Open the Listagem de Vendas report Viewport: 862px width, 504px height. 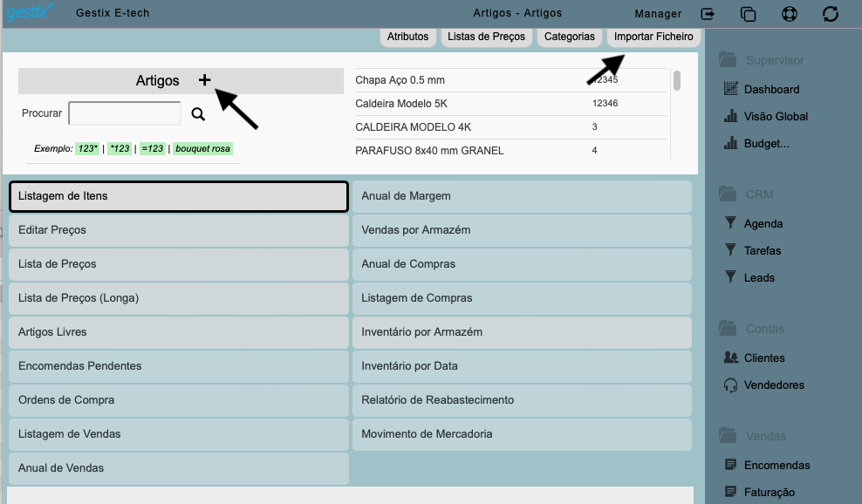pyautogui.click(x=179, y=434)
